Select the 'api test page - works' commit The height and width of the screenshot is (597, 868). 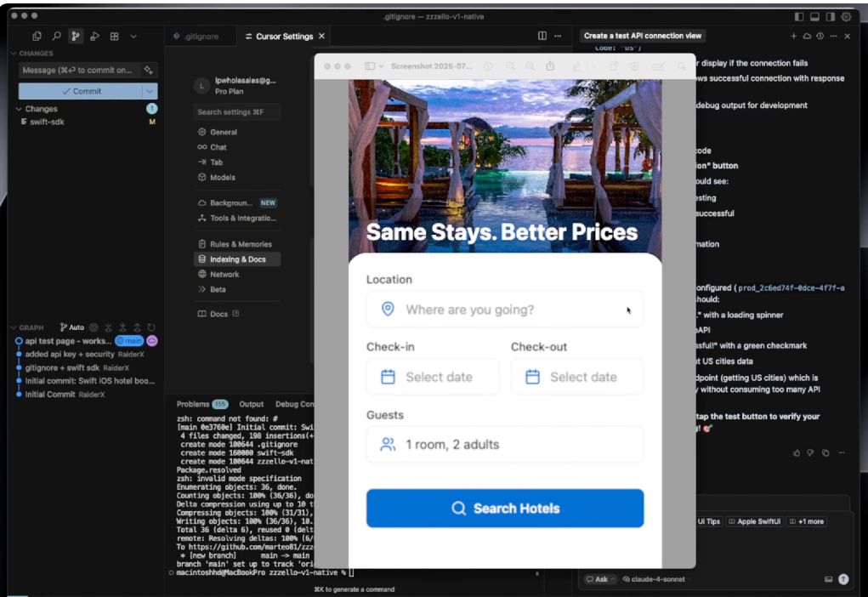pos(68,340)
